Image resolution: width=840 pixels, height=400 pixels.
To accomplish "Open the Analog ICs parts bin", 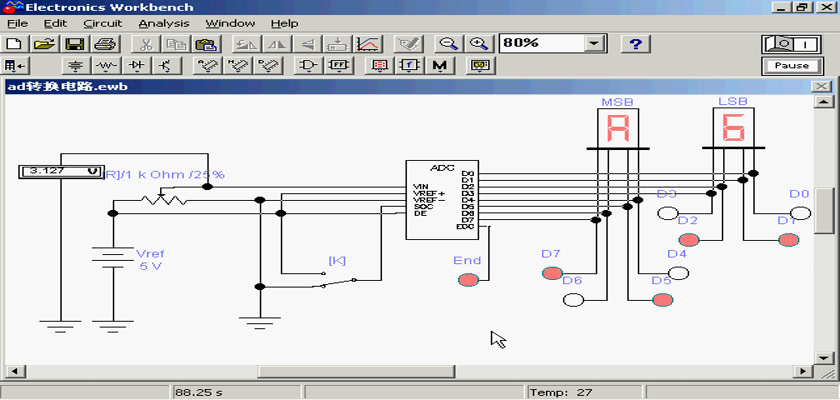I will pyautogui.click(x=207, y=65).
